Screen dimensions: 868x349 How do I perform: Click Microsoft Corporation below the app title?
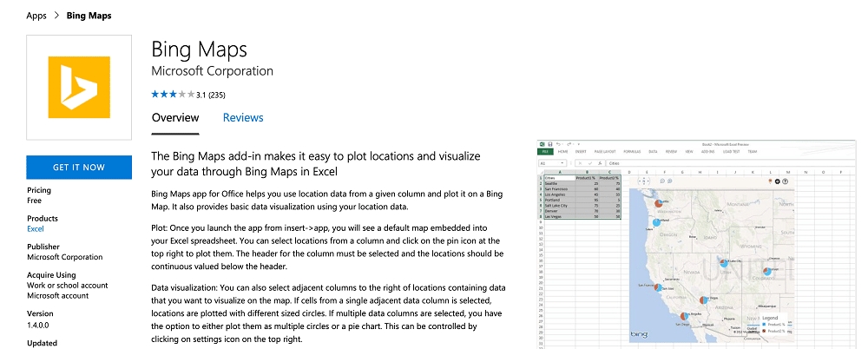point(213,71)
